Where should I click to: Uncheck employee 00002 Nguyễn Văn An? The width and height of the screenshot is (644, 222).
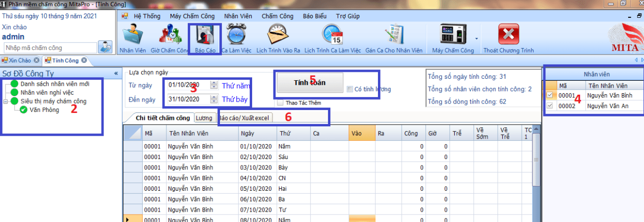click(549, 106)
